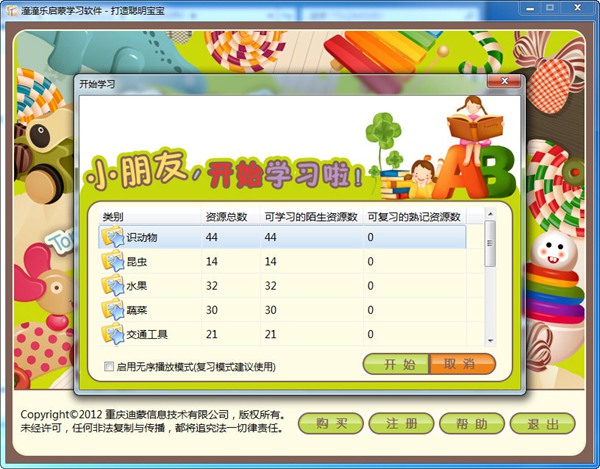
Task: Click the folder icon beside 水果
Action: [113, 285]
